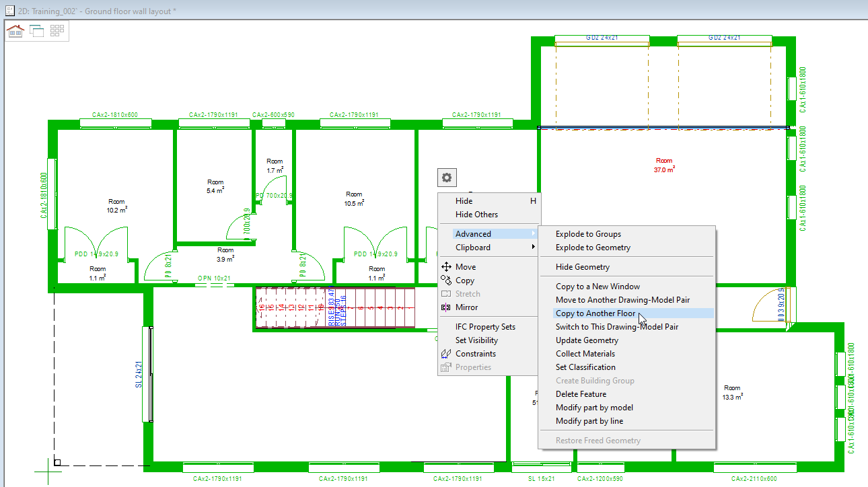This screenshot has width=868, height=487.
Task: Click the cascading windows icon
Action: tap(36, 31)
